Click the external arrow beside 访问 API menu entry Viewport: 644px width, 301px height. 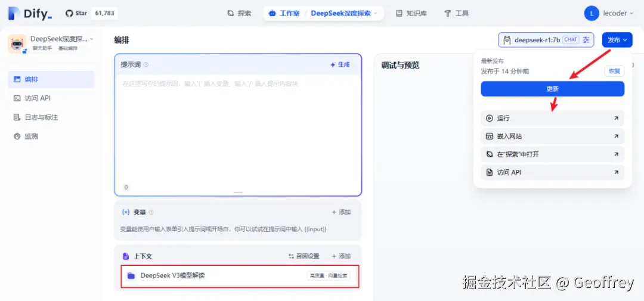pyautogui.click(x=616, y=173)
